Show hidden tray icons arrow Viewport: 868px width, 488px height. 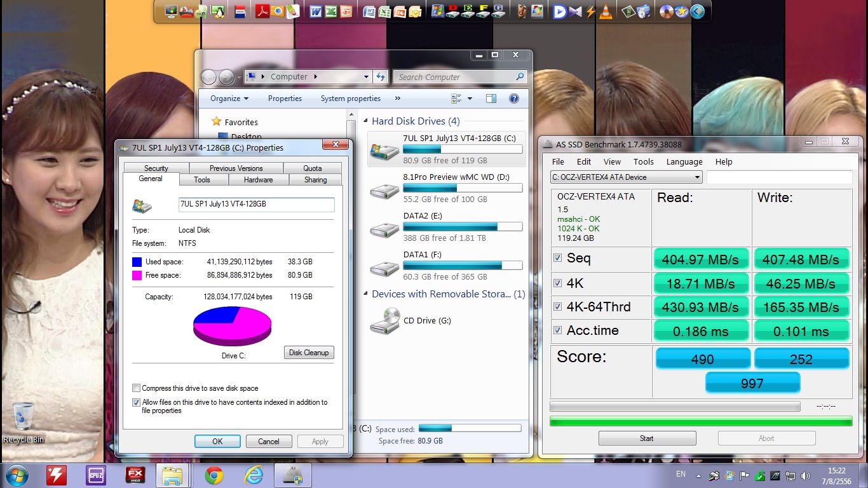click(699, 475)
